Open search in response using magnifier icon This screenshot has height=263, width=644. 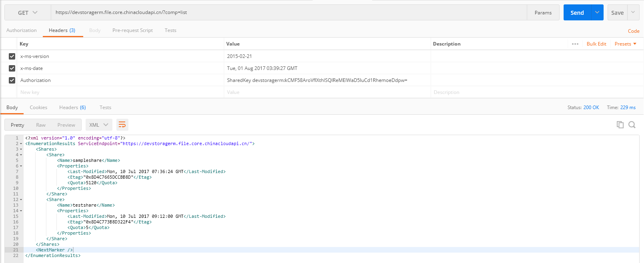click(x=632, y=125)
